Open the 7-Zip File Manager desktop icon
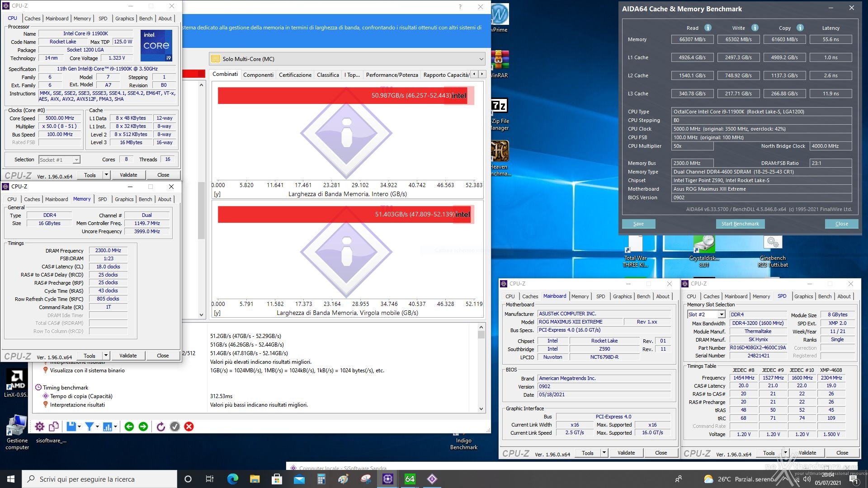The image size is (868, 488). (500, 115)
